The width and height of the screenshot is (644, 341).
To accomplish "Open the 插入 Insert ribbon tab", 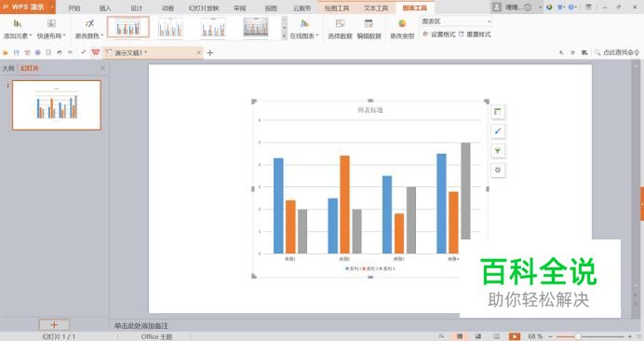I will coord(105,7).
